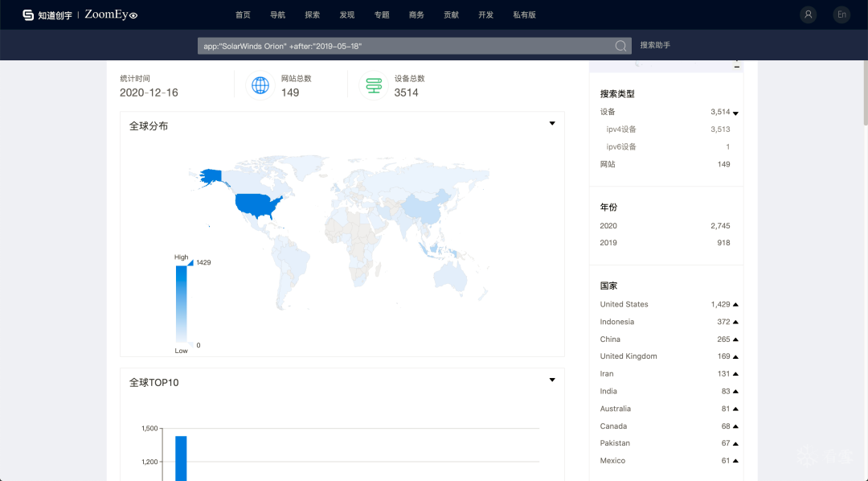Open the 探索 menu item
The width and height of the screenshot is (868, 481).
click(x=312, y=15)
